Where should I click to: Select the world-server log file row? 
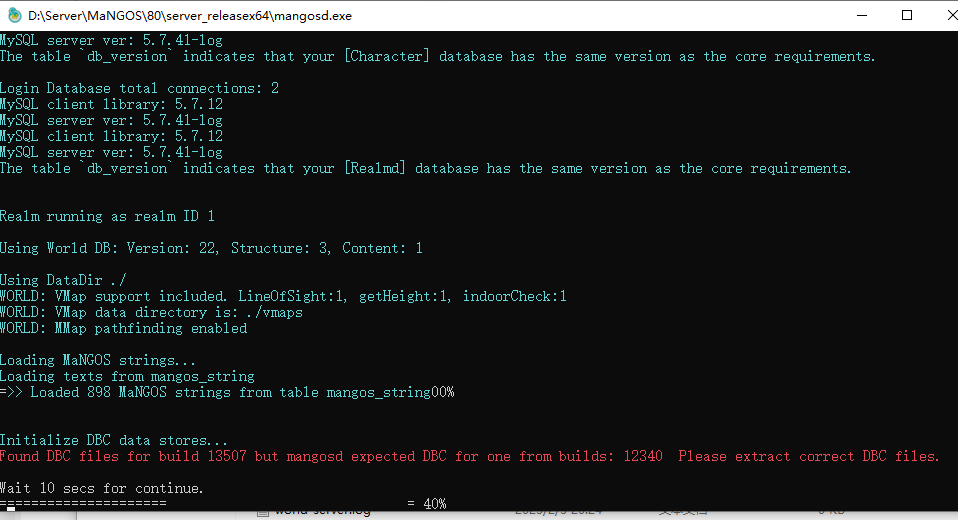[x=489, y=513]
